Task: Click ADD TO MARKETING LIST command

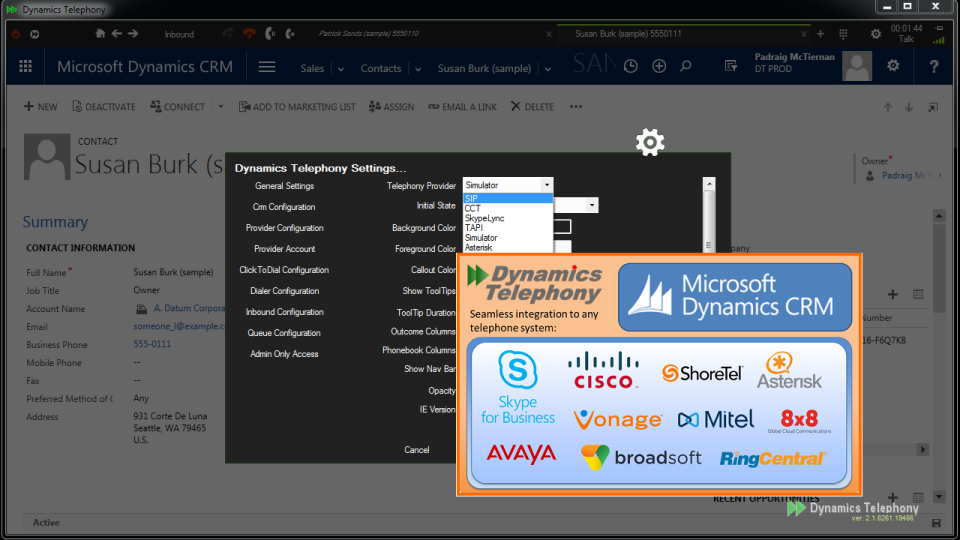Action: click(297, 107)
